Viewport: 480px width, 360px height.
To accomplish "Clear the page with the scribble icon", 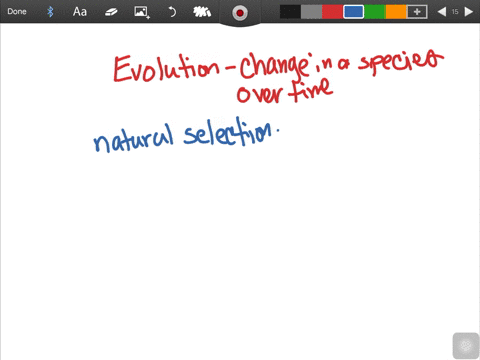I will (x=202, y=12).
